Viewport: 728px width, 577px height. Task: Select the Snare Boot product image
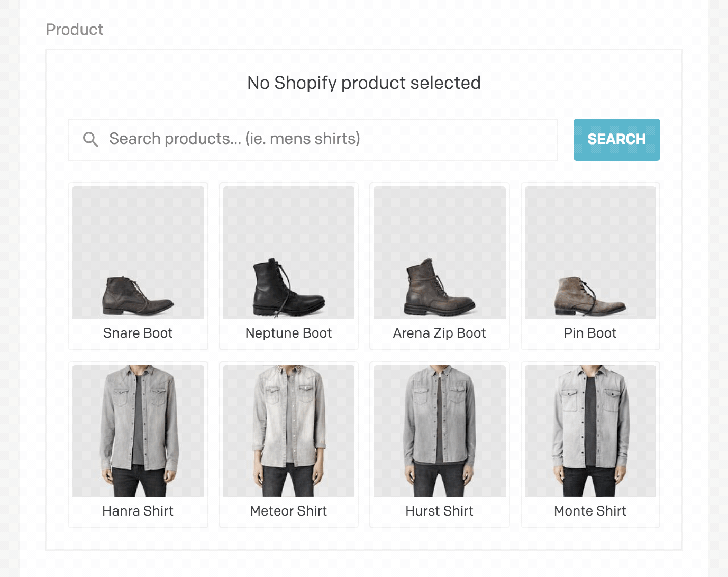pos(138,253)
